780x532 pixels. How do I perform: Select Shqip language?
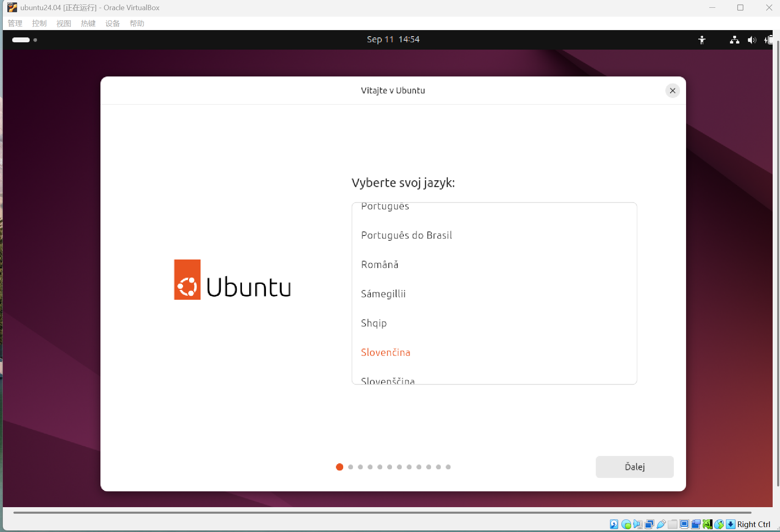click(494, 323)
